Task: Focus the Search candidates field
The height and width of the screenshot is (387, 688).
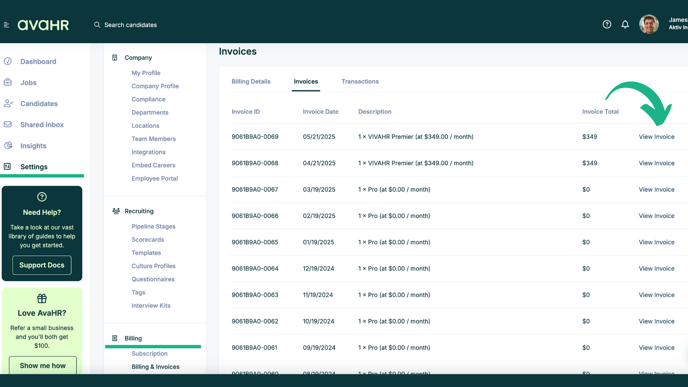Action: point(130,25)
